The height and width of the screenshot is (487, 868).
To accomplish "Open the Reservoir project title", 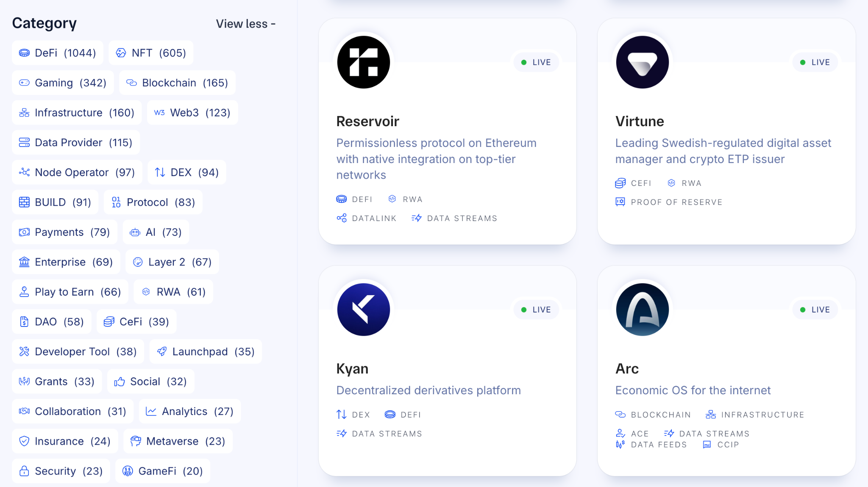I will tap(367, 122).
